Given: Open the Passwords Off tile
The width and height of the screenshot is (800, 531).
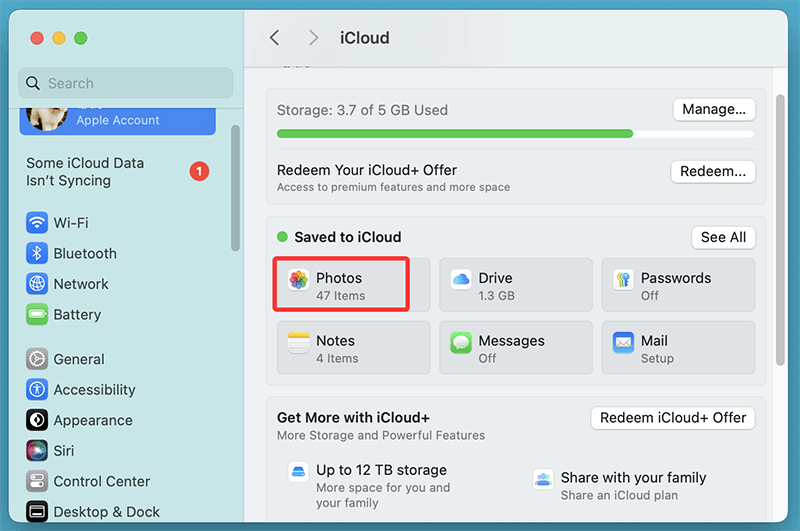Looking at the screenshot, I should coord(678,285).
